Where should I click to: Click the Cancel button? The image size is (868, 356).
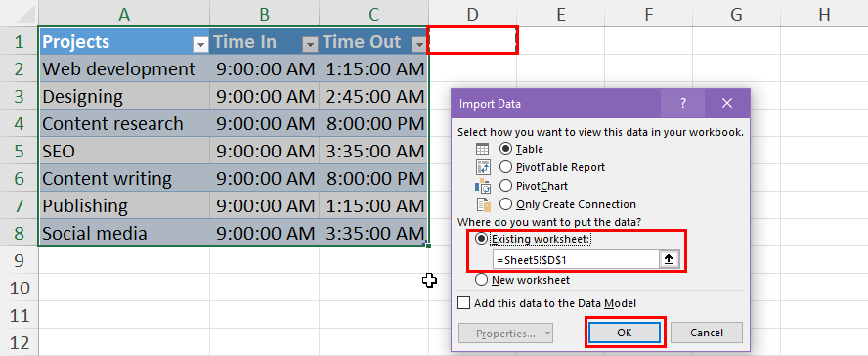707,333
